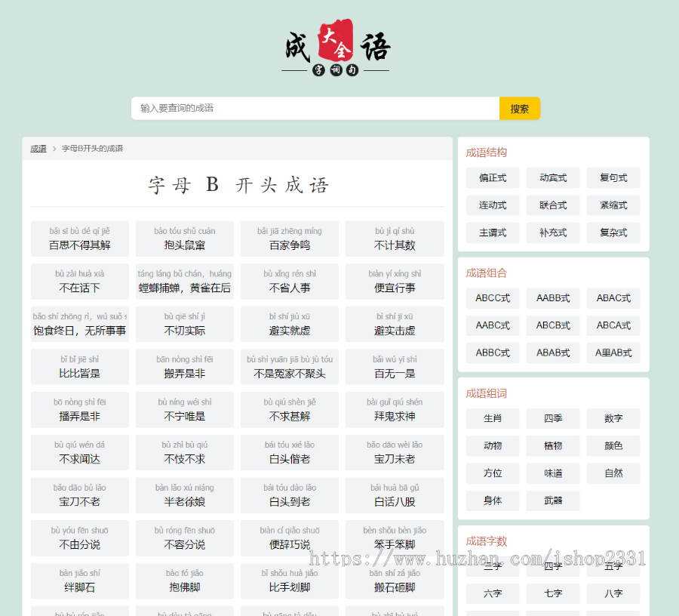Open idiom 螳螂捕蝉，黄雀在后
This screenshot has height=616, width=679.
(185, 282)
